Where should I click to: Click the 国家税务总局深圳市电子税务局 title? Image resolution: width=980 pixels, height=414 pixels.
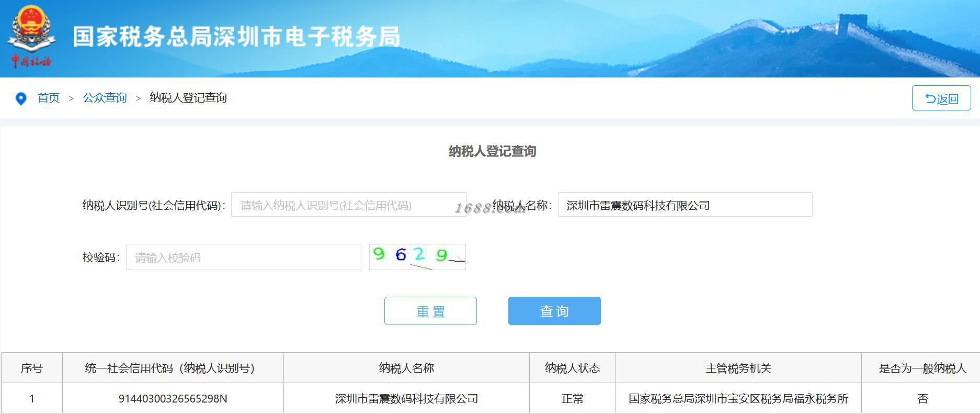[x=236, y=37]
